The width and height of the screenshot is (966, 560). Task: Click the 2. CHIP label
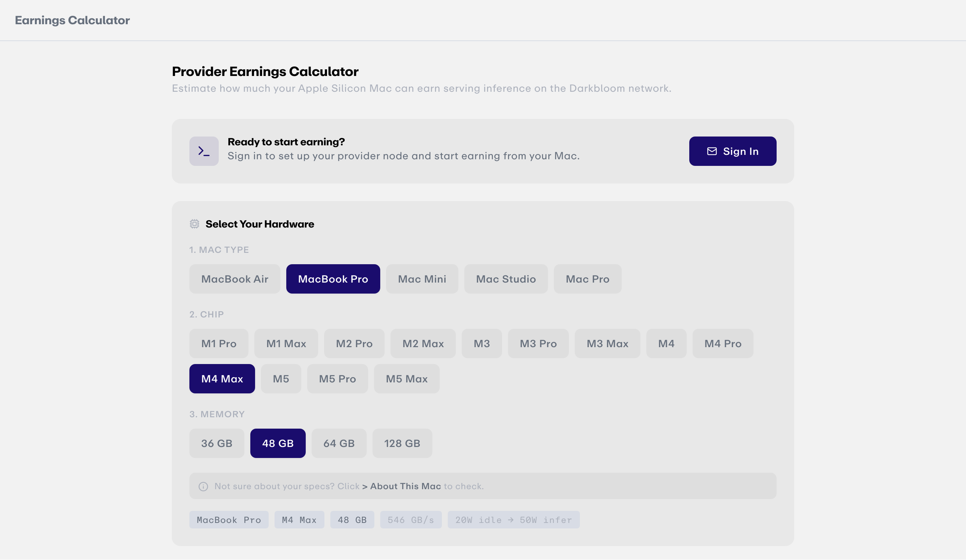[206, 314]
